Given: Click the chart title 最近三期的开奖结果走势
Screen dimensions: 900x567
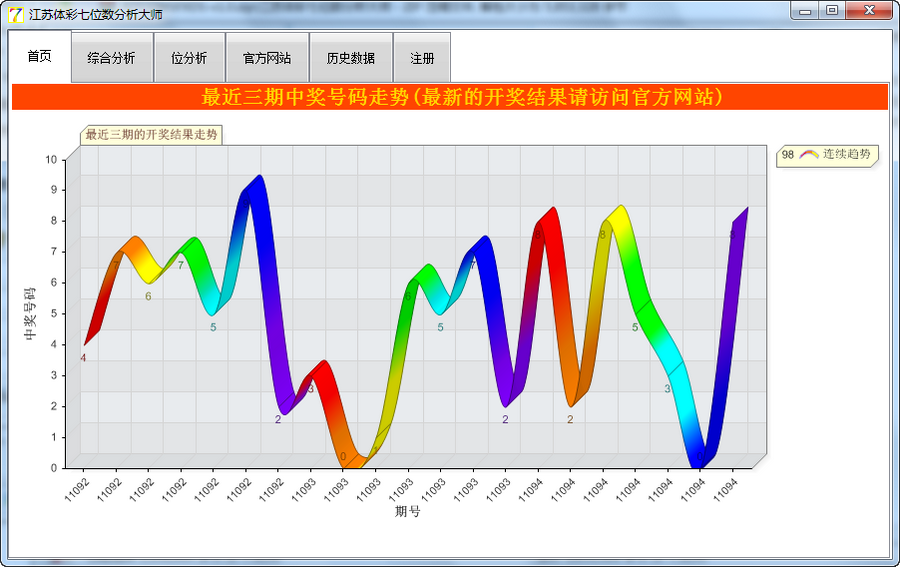Looking at the screenshot, I should point(151,135).
